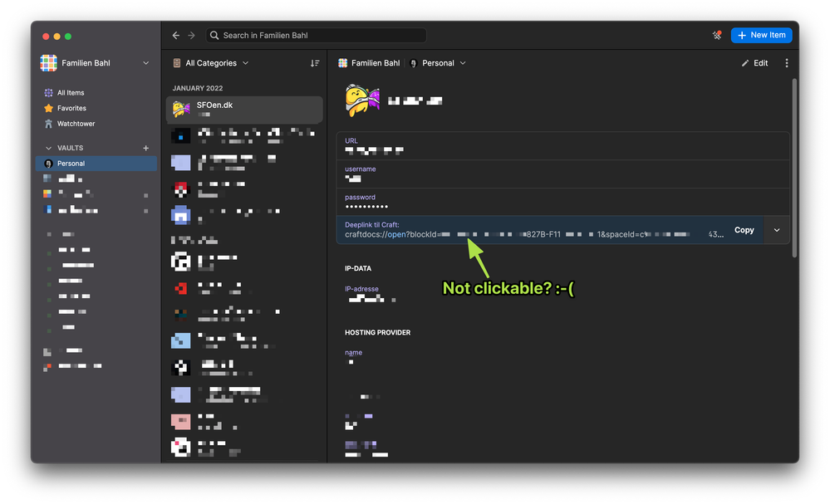This screenshot has height=504, width=830.
Task: Collapse the Vaults section
Action: (x=48, y=148)
